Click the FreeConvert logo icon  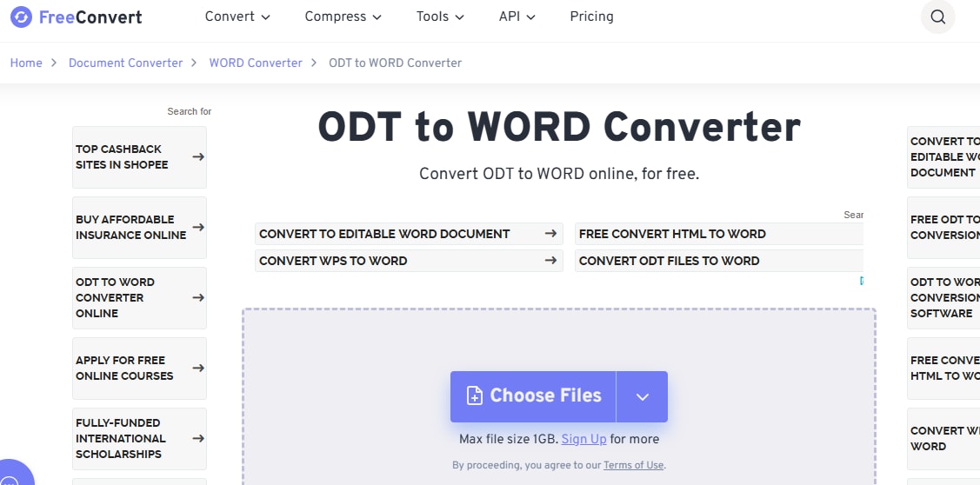click(21, 17)
